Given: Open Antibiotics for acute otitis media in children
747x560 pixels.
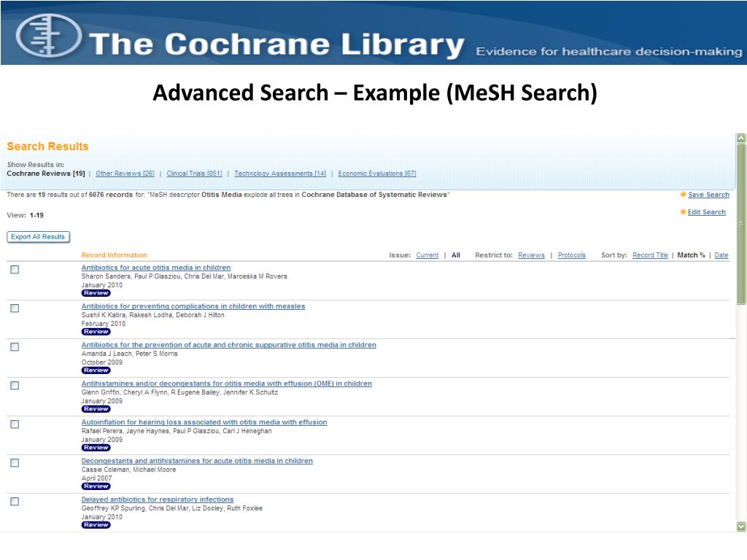Looking at the screenshot, I should pyautogui.click(x=156, y=268).
